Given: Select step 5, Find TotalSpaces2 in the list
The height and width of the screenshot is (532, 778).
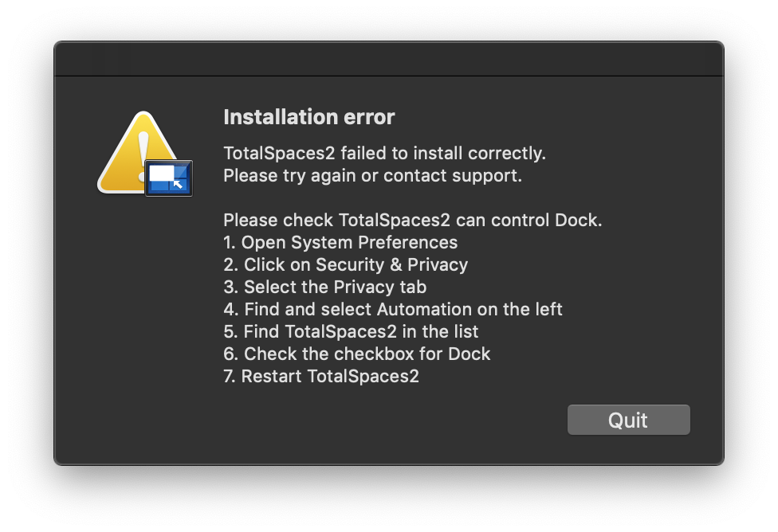Looking at the screenshot, I should 351,331.
